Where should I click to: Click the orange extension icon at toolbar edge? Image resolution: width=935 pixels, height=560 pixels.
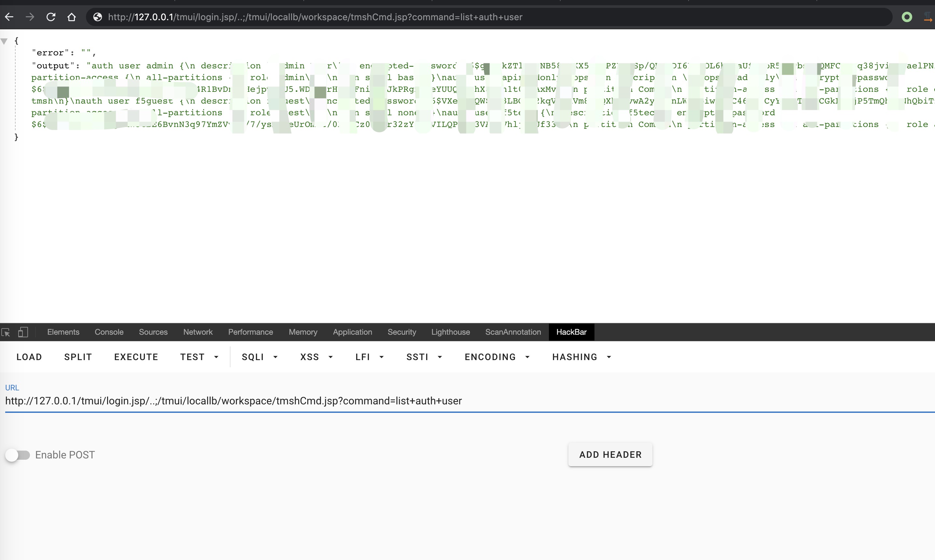(928, 17)
